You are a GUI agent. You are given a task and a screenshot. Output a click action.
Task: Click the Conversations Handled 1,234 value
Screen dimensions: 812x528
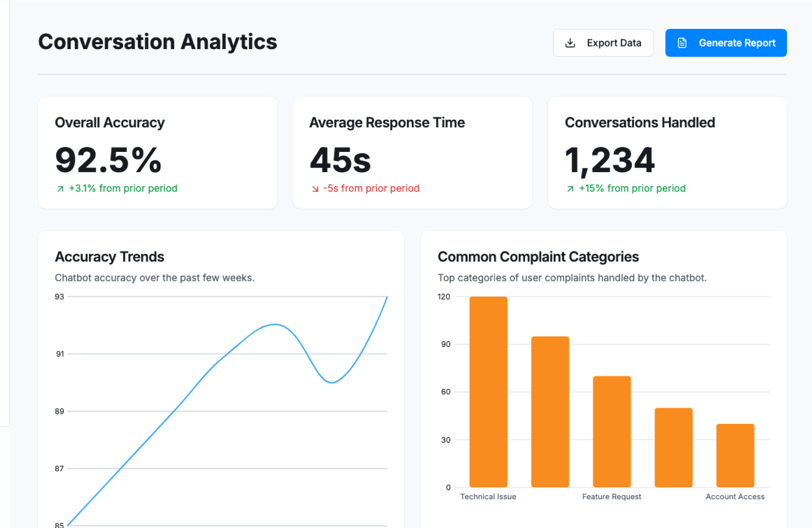point(609,160)
